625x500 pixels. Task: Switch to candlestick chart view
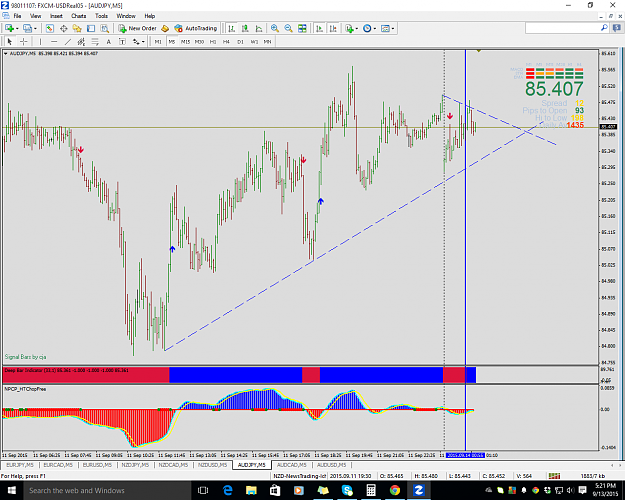tap(245, 28)
